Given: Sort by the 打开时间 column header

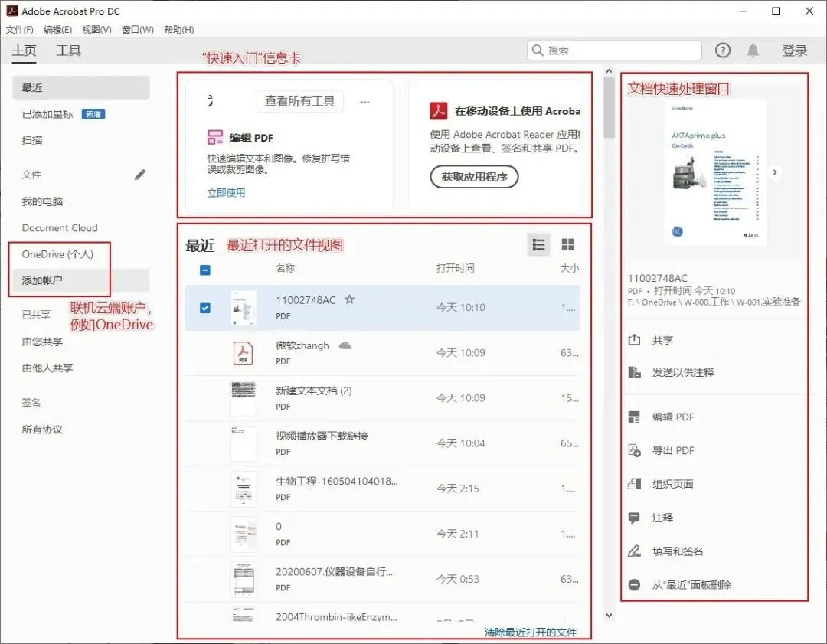Looking at the screenshot, I should (455, 268).
